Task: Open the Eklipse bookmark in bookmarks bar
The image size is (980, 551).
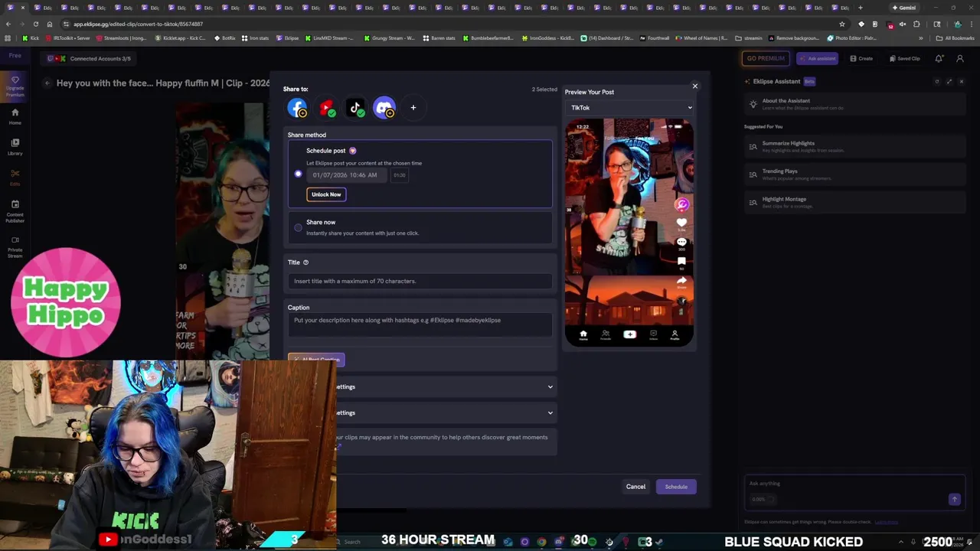Action: point(287,37)
